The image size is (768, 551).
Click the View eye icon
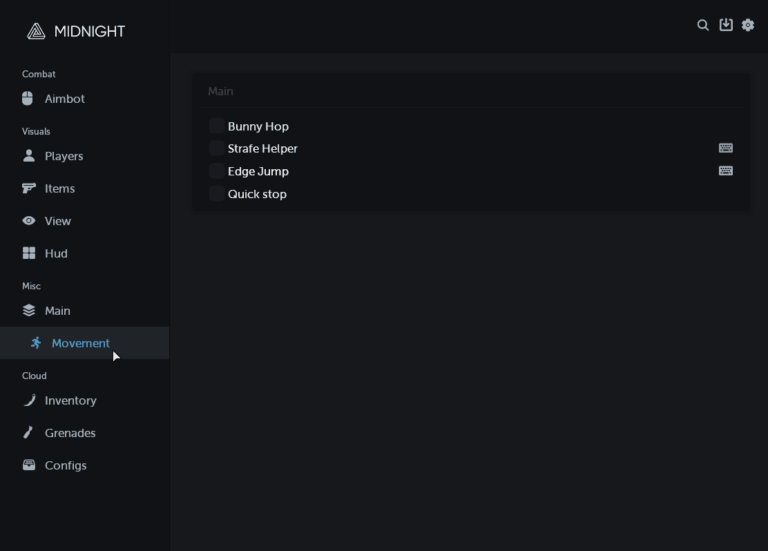tap(28, 221)
